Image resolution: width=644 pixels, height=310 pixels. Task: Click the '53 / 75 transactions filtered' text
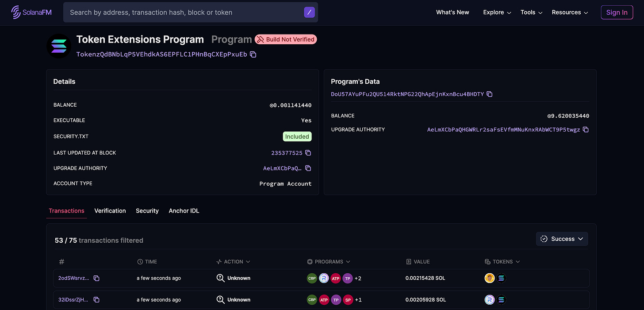[99, 240]
